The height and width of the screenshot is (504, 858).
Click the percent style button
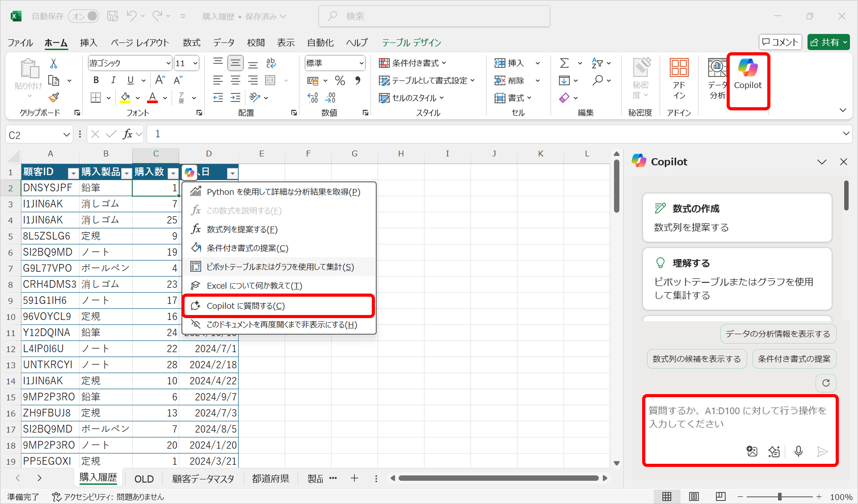click(340, 80)
